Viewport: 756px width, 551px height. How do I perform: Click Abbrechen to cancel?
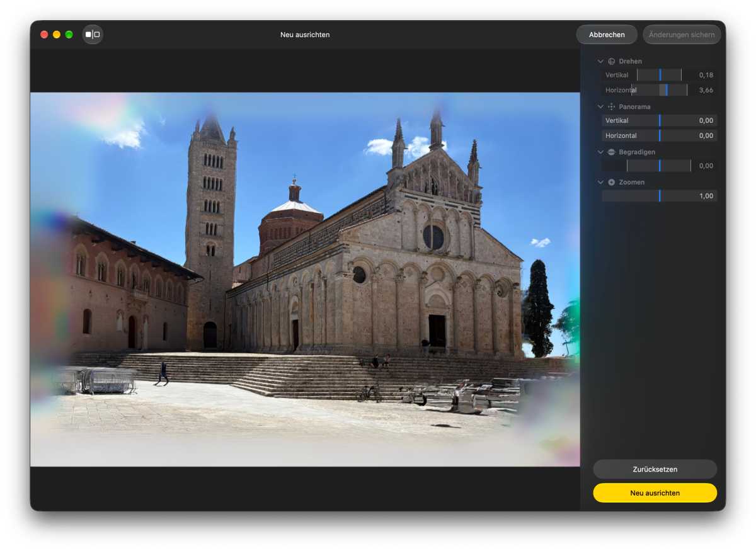[x=607, y=35]
